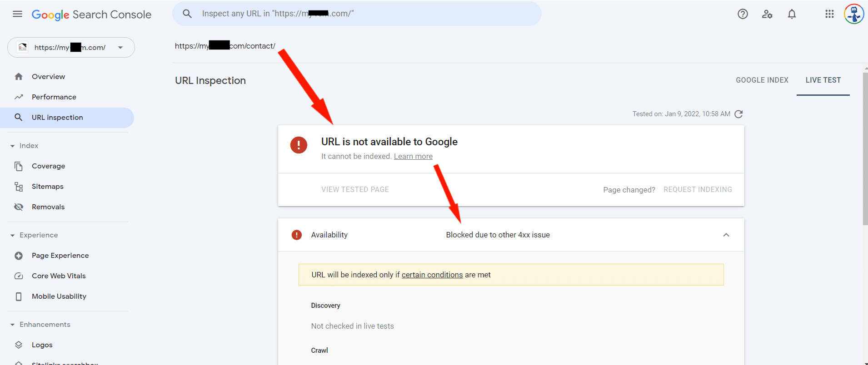This screenshot has width=868, height=365.
Task: Focus the Inspect any URL search field
Action: [357, 14]
